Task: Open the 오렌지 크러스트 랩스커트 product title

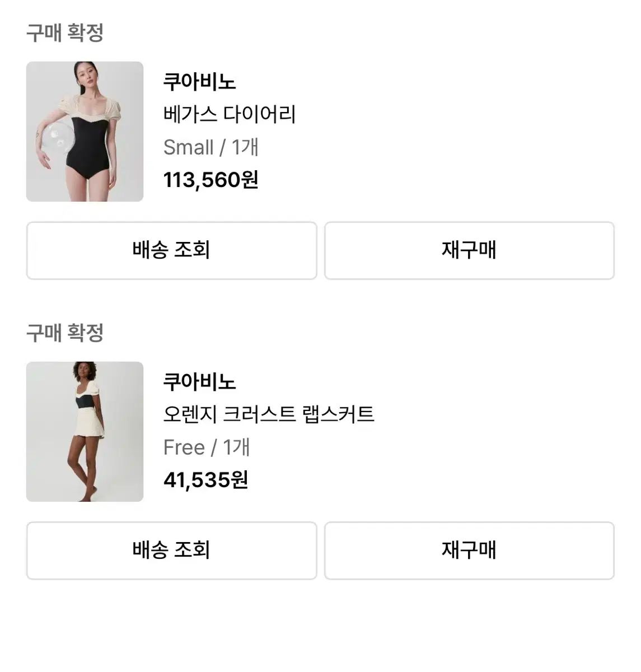Action: [x=269, y=415]
